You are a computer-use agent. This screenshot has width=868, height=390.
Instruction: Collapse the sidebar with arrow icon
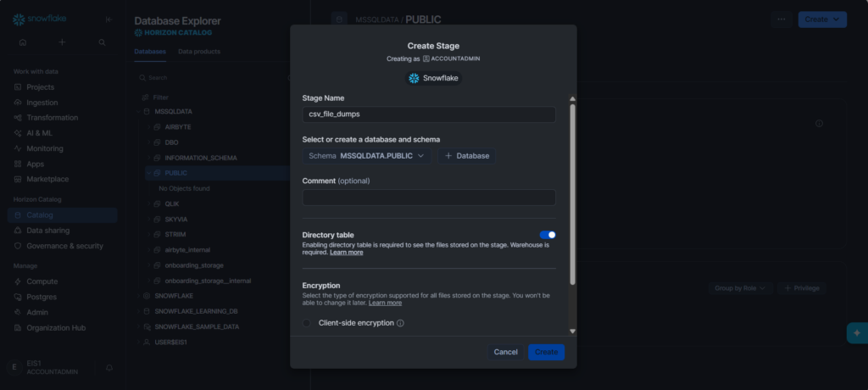click(x=109, y=19)
